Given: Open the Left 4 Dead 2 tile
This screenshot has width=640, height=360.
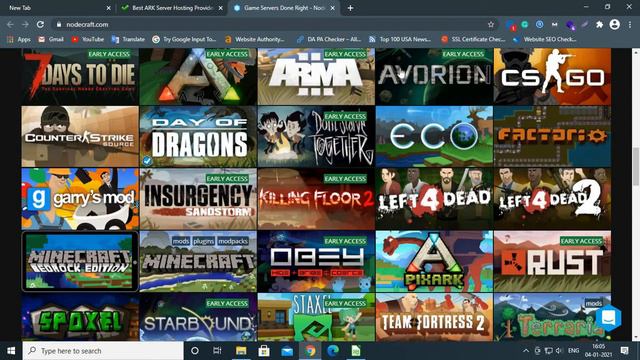Looking at the screenshot, I should click(x=552, y=199).
